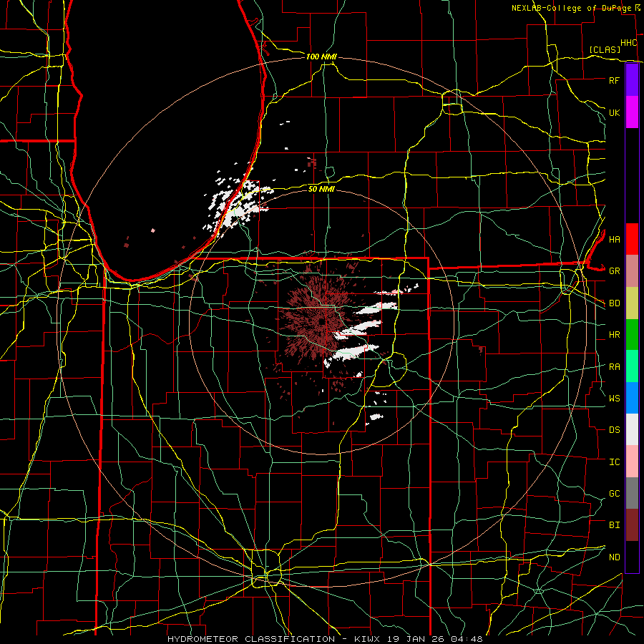Click the purple RF color swatch
This screenshot has height=644, width=644.
pos(632,80)
